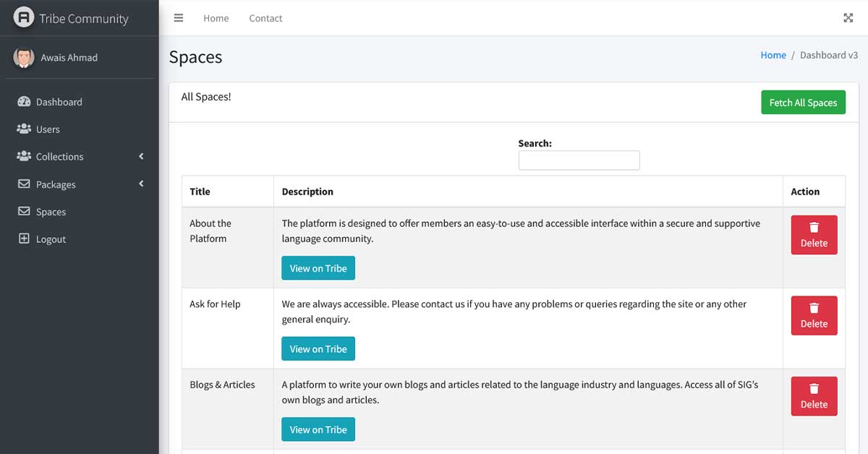Click the Fetch All Spaces button
This screenshot has height=454, width=868.
coord(803,103)
